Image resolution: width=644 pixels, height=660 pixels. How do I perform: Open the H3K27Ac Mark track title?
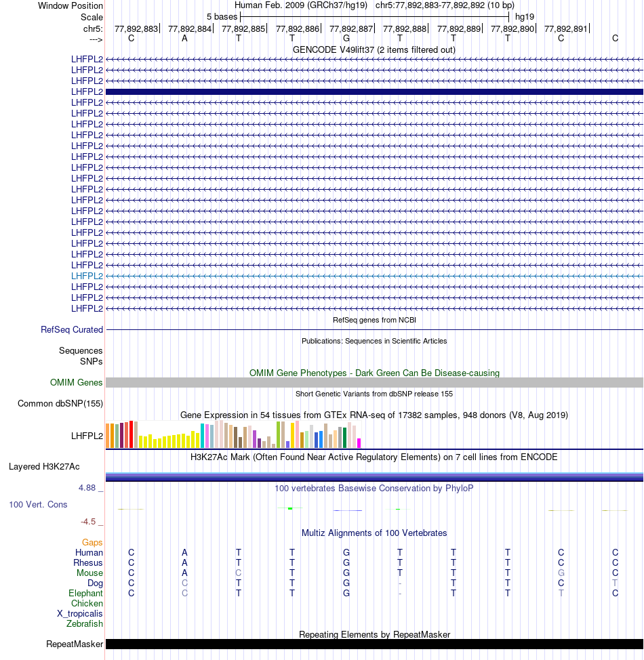click(374, 457)
